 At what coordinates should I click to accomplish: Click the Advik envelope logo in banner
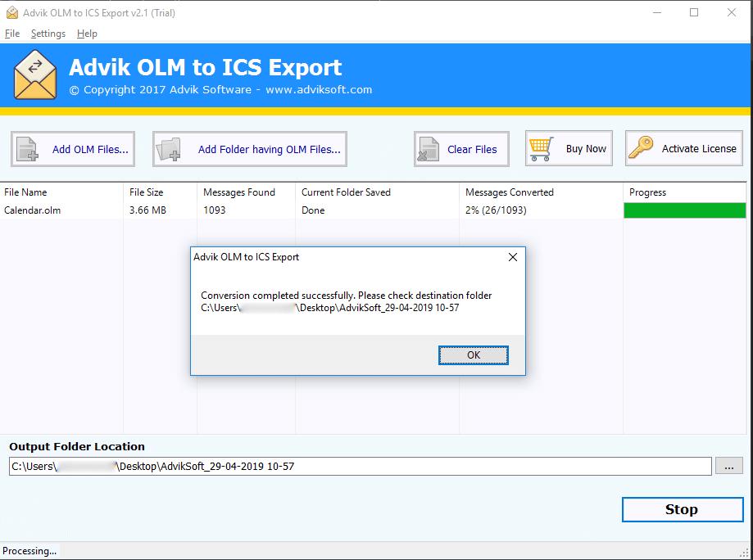pos(35,75)
